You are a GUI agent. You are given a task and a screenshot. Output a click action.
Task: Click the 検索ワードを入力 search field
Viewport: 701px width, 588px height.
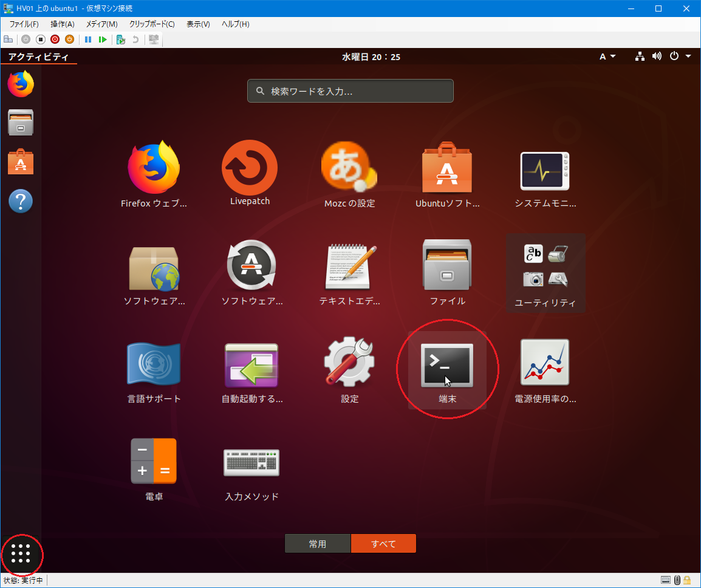(x=350, y=91)
